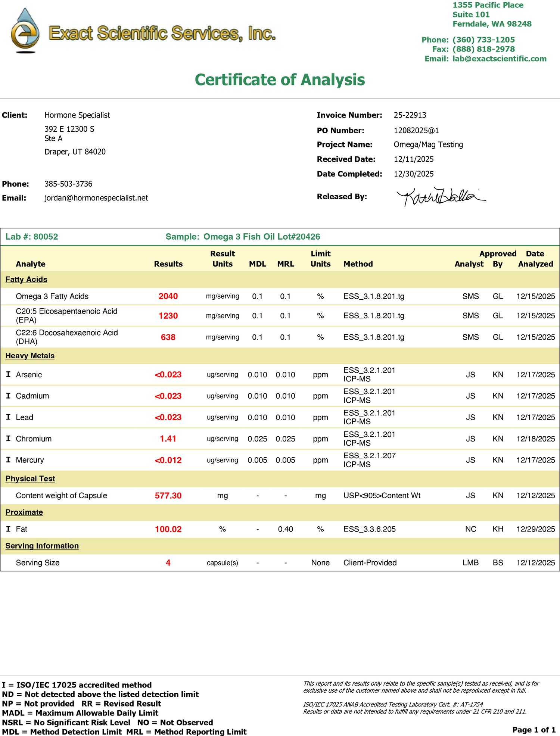The width and height of the screenshot is (560, 736).
Task: Click the accreditation marker beside Lead
Action: 8,417
